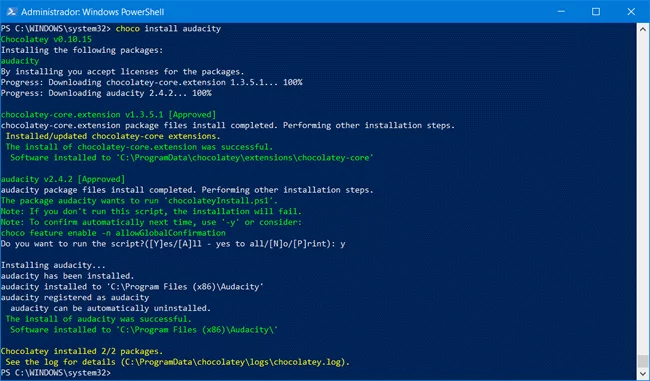Click the 'Downloading audacity 2.4.2... 100%' line
This screenshot has height=381, width=650.
click(x=106, y=93)
